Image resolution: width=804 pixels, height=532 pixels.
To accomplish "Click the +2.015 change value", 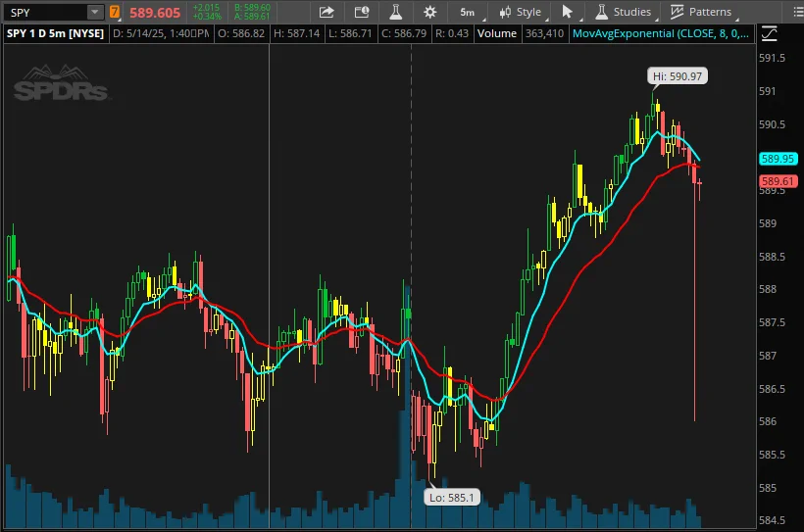I will pyautogui.click(x=206, y=7).
